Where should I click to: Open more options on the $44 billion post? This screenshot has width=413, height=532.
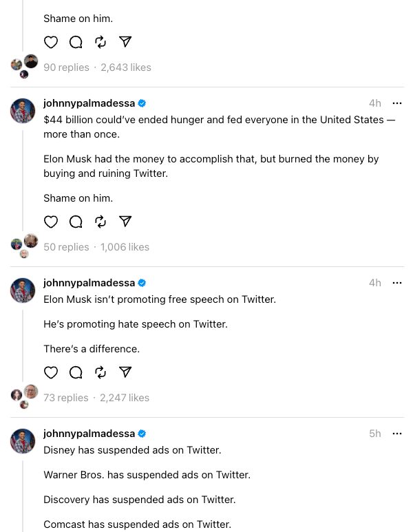click(396, 103)
